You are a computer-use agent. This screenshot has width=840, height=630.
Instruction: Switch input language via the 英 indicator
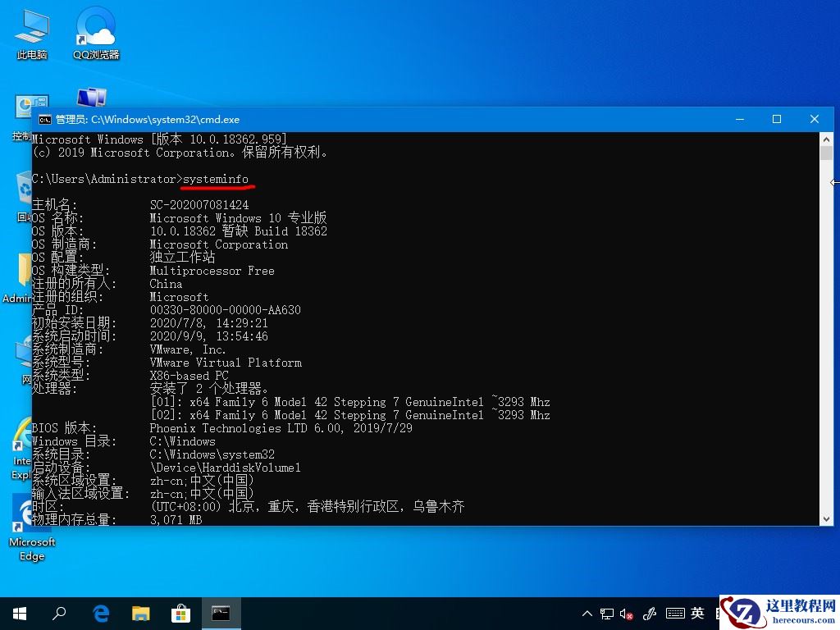tap(697, 613)
